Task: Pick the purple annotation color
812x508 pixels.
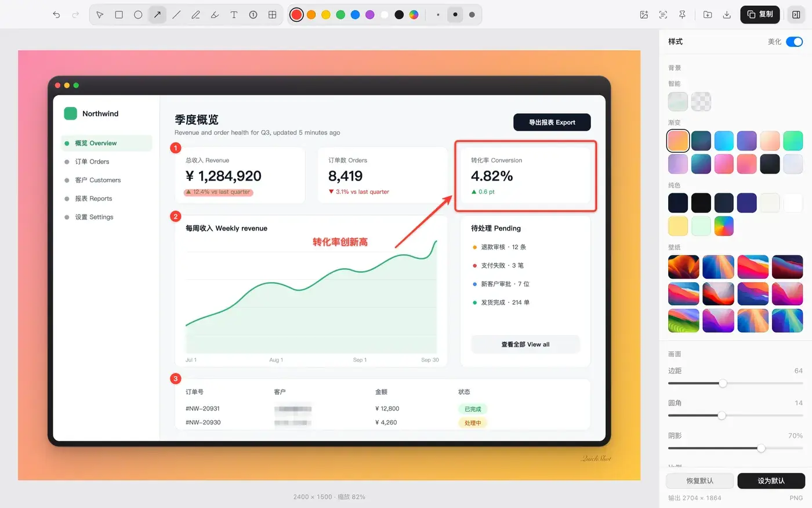Action: coord(370,15)
